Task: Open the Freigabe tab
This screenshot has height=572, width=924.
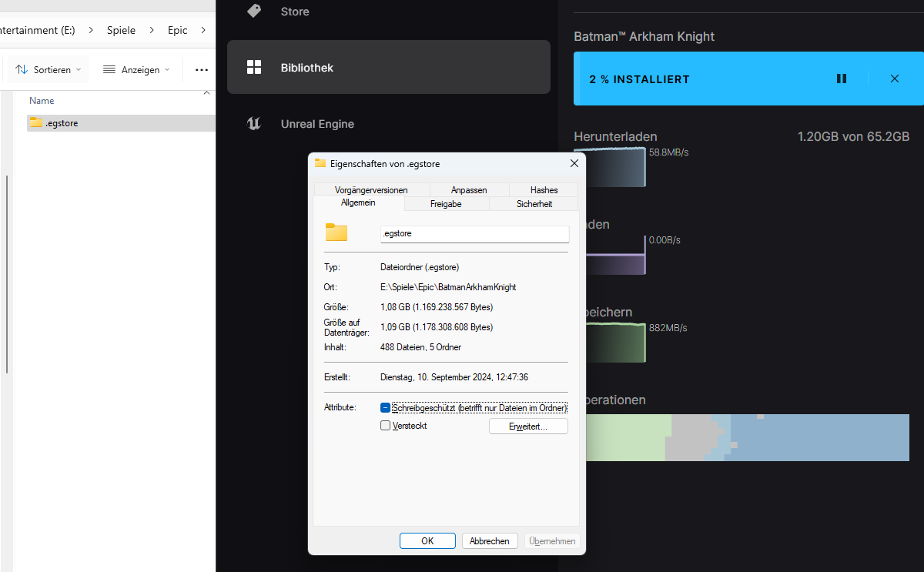Action: [x=446, y=204]
